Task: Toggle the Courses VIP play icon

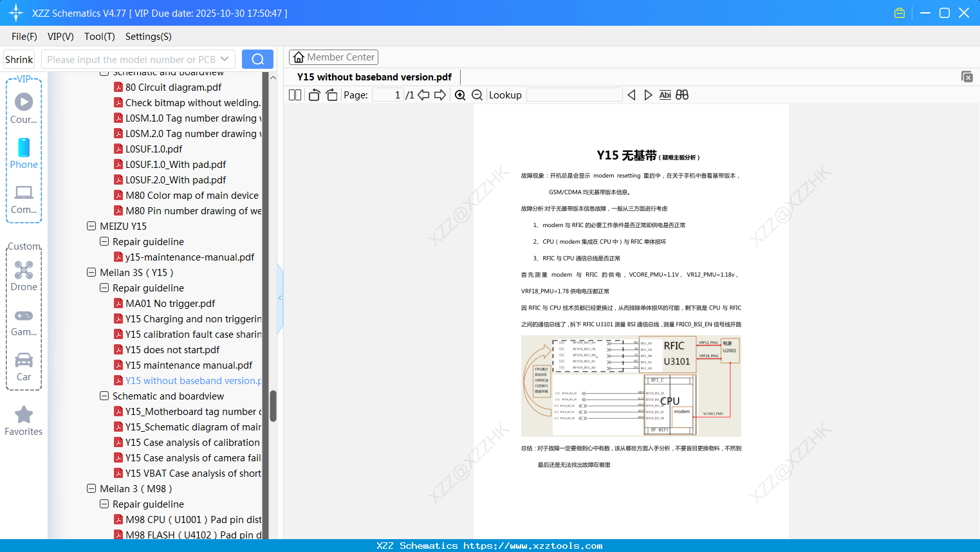Action: (x=24, y=101)
